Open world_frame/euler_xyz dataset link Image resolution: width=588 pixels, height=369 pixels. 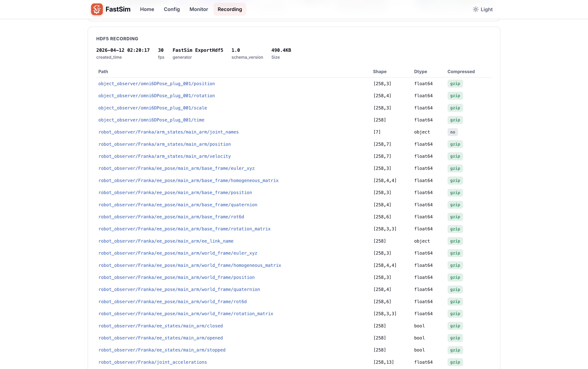pos(178,253)
